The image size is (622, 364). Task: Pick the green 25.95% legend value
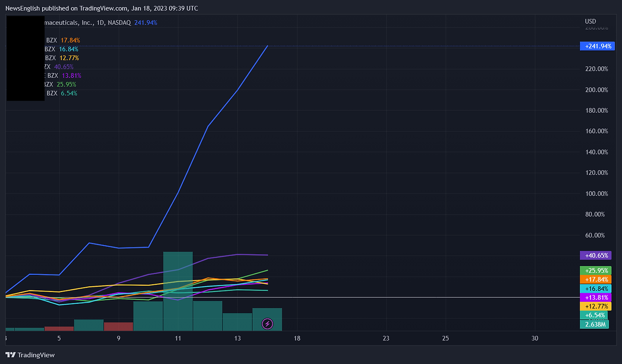tap(67, 84)
